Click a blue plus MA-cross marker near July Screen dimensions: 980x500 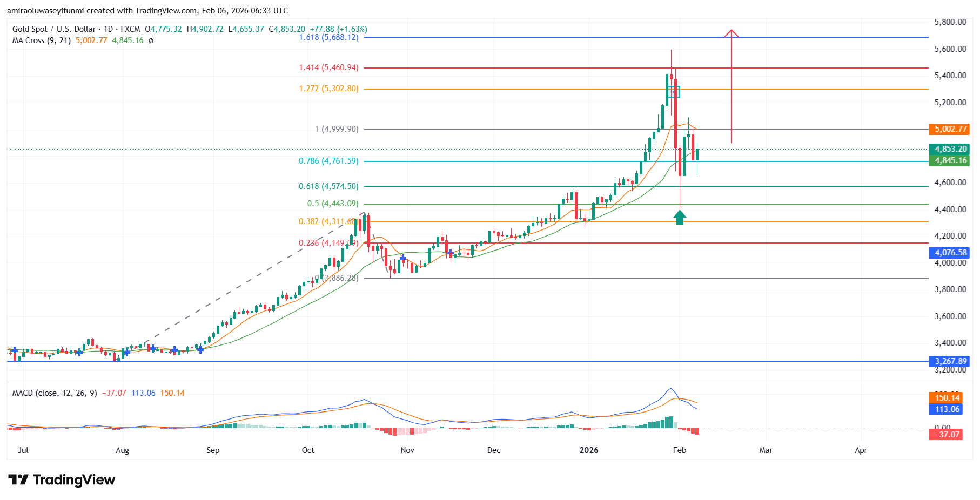[x=14, y=350]
